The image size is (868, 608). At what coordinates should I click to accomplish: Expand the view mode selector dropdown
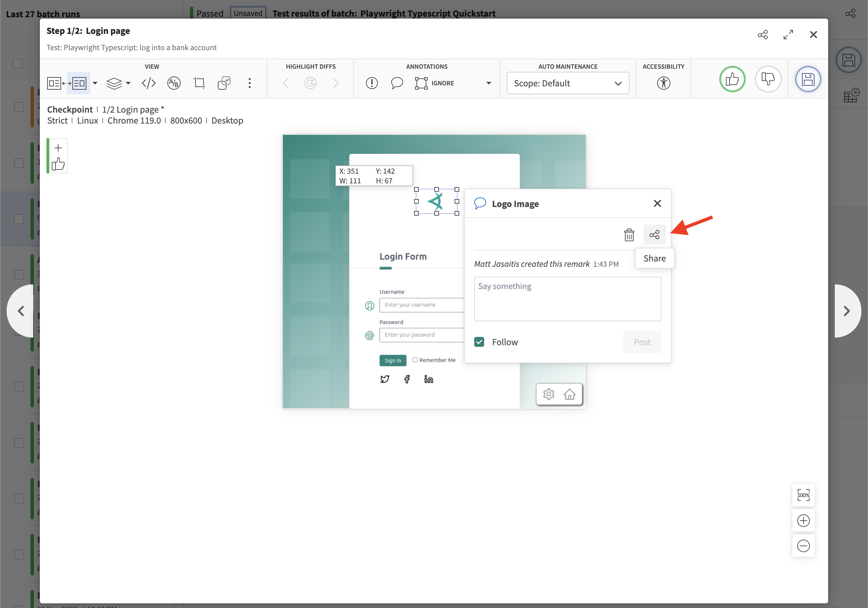pos(94,83)
